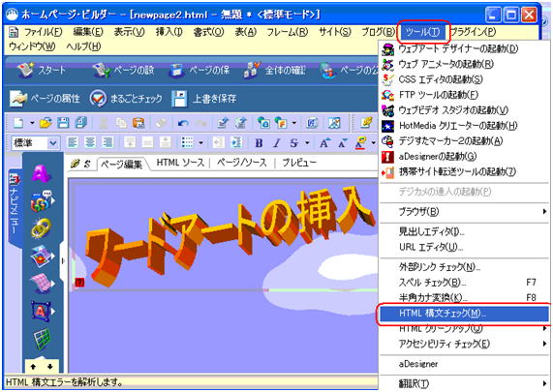
Task: Click the Web Animator launch icon
Action: 388,64
